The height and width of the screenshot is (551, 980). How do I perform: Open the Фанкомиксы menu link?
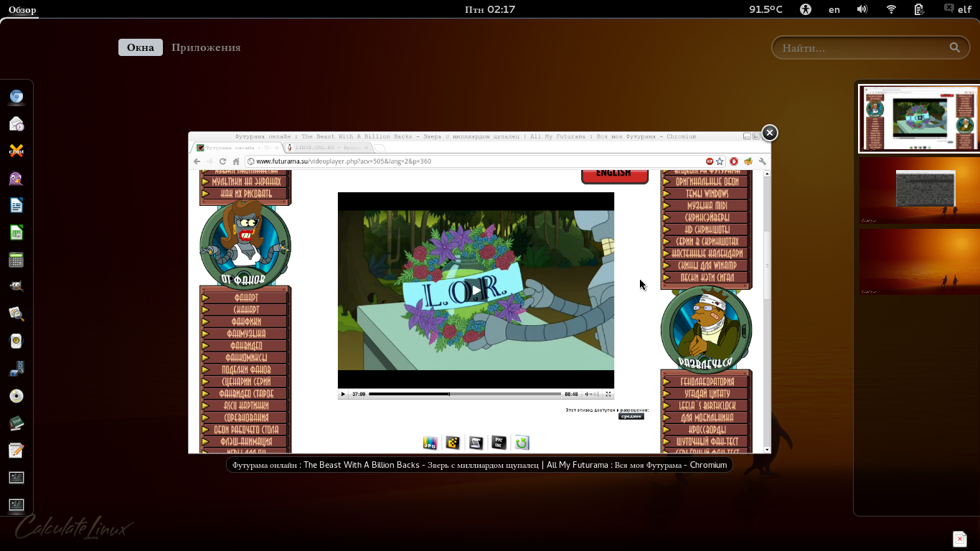(246, 358)
